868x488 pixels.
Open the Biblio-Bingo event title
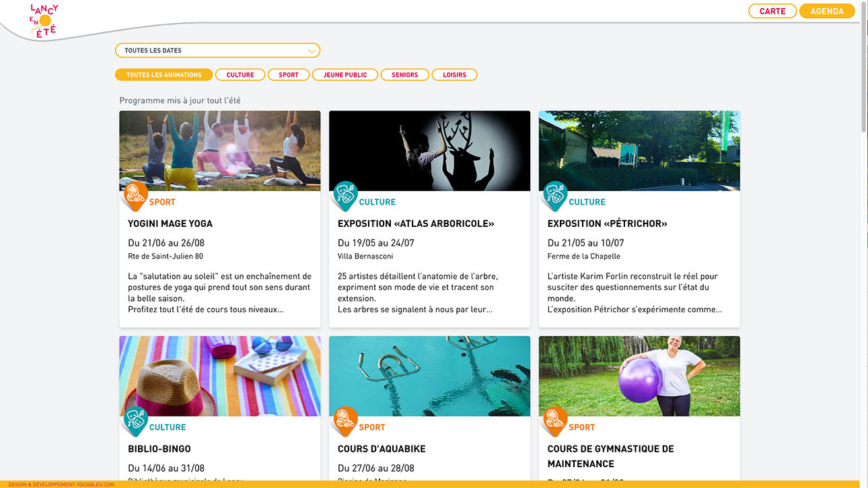(159, 449)
